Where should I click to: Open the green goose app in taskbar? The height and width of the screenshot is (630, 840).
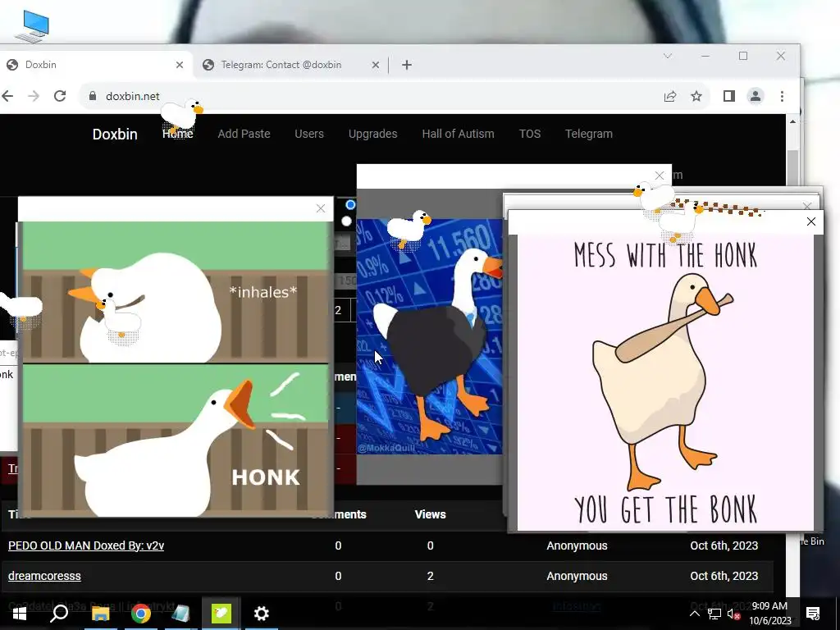tap(221, 614)
